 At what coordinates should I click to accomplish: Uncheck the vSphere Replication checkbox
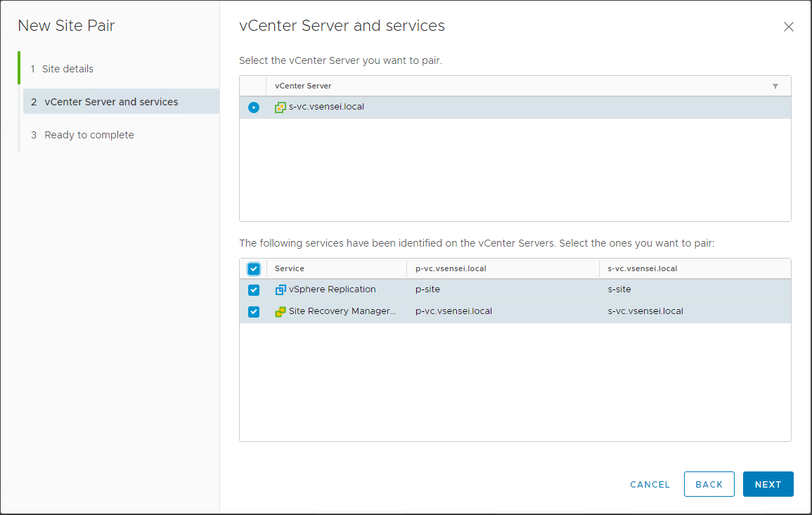tap(254, 290)
